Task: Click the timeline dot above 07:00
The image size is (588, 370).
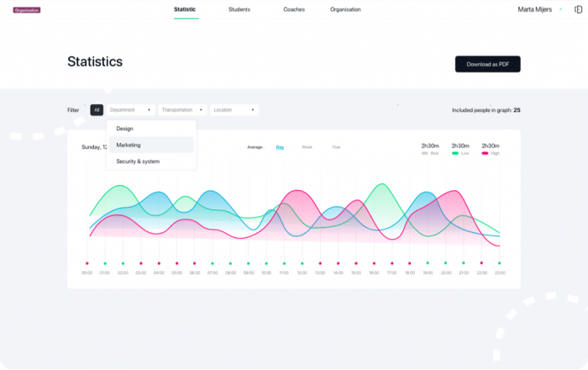Action: click(x=213, y=263)
